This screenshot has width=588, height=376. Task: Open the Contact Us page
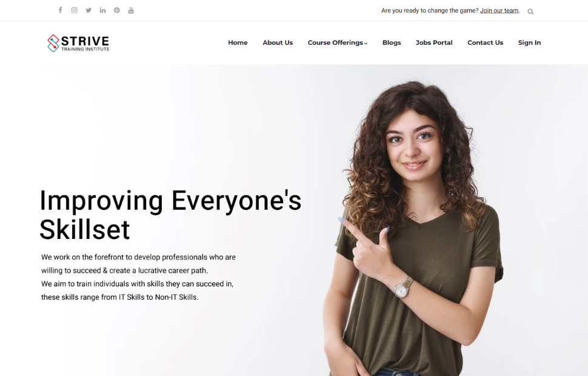(485, 43)
